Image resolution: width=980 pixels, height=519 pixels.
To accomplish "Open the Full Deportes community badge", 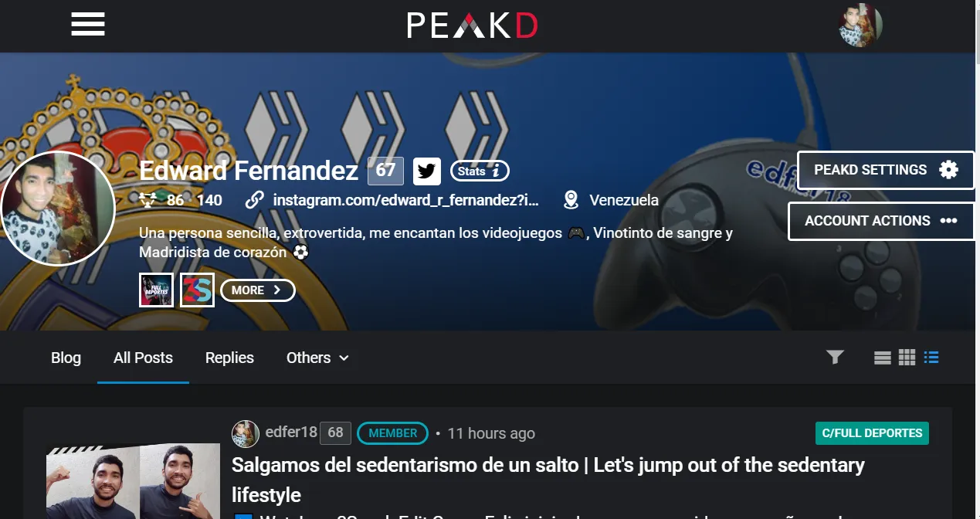I will click(x=156, y=290).
